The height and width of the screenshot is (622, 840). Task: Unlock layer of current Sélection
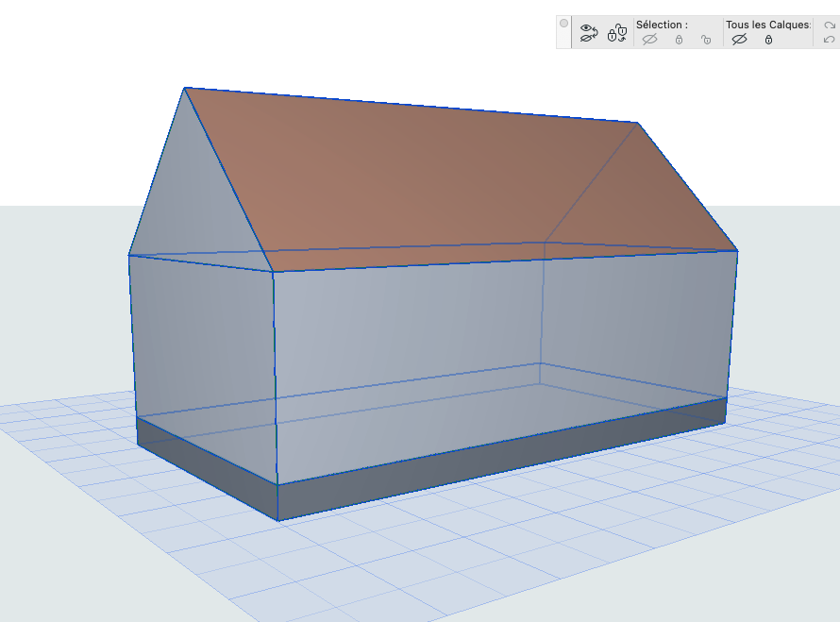point(706,40)
